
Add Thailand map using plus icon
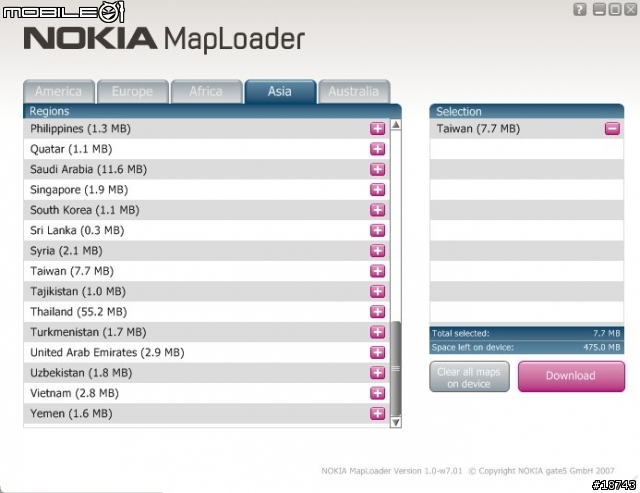(x=378, y=312)
